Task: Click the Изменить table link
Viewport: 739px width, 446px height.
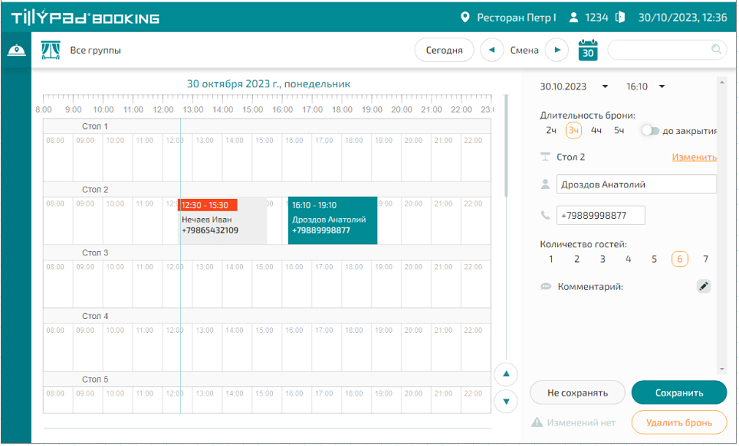Action: coord(693,157)
